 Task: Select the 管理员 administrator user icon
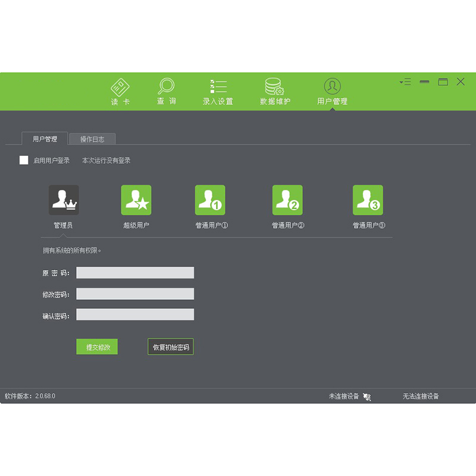[64, 201]
